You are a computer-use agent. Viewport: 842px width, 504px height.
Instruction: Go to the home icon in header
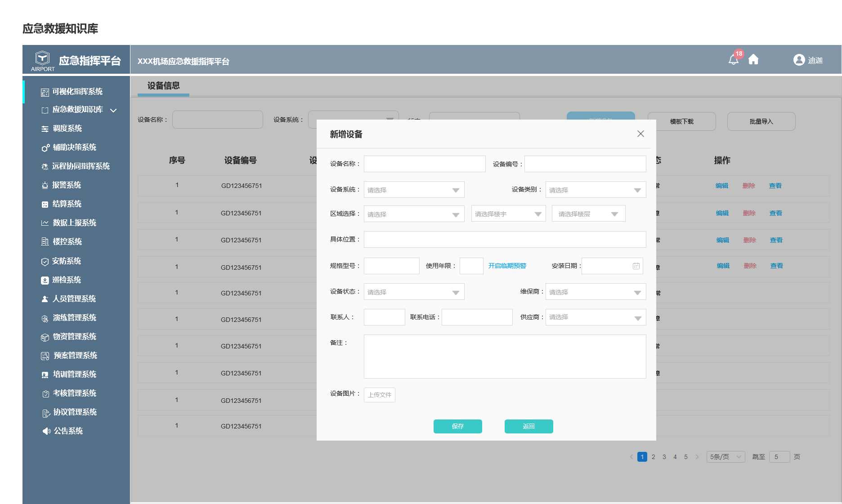coord(753,59)
